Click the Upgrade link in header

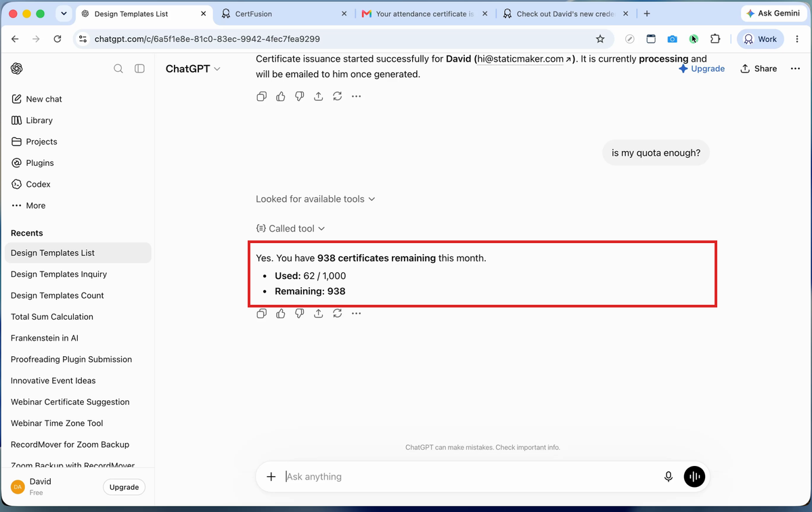(x=702, y=68)
